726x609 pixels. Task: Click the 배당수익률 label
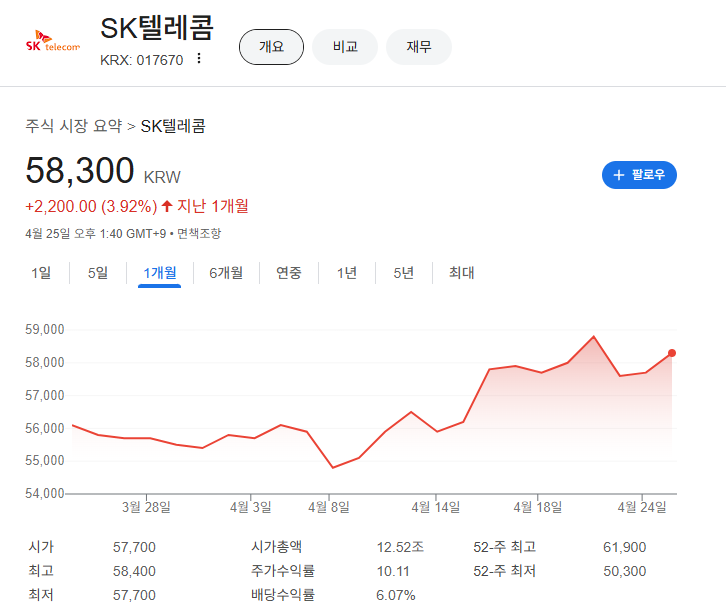click(x=283, y=595)
